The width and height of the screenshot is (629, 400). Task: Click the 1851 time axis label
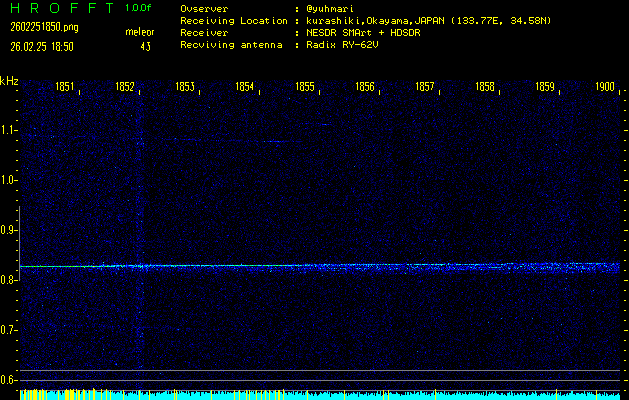click(65, 87)
